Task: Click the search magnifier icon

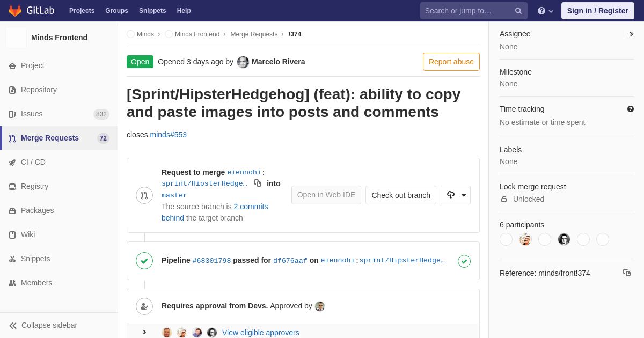Action: pos(518,11)
